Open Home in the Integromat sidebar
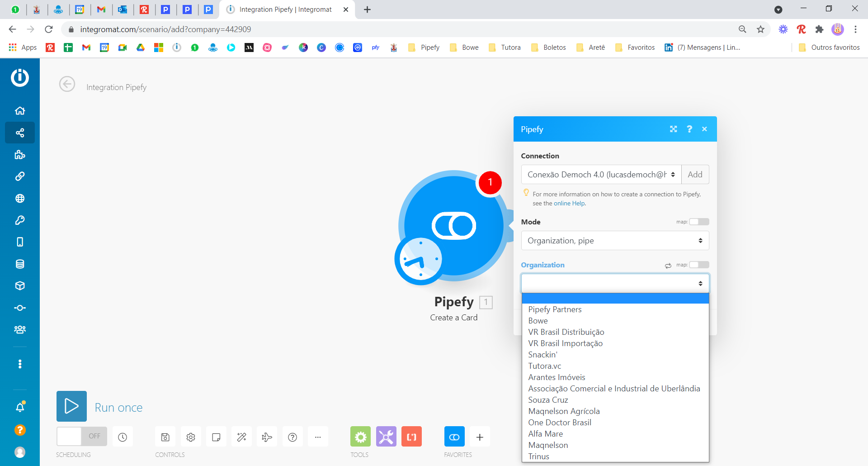 pyautogui.click(x=20, y=111)
